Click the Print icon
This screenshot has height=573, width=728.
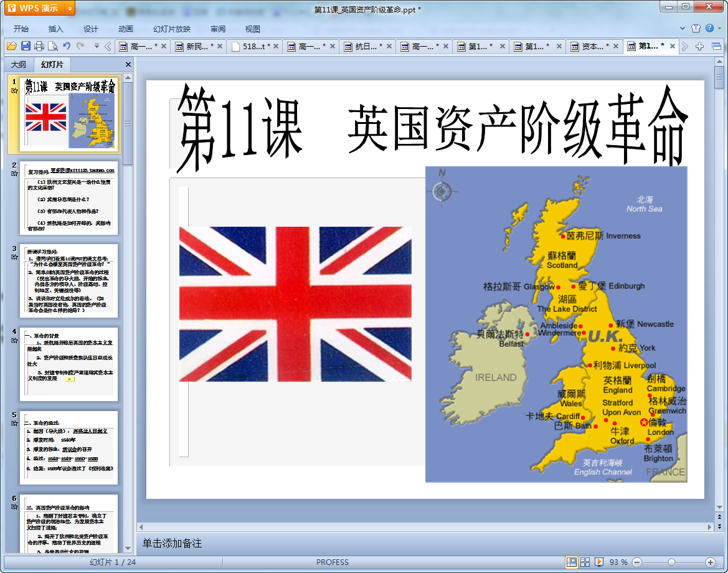39,46
